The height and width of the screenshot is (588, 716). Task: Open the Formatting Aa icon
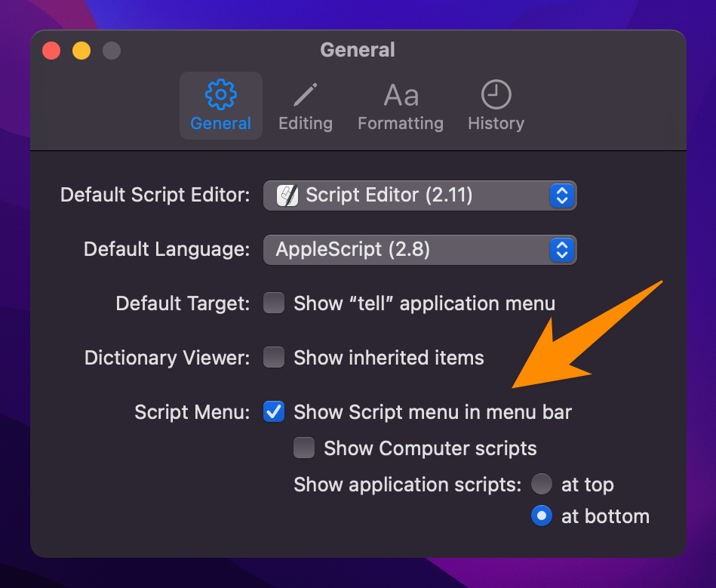click(x=401, y=96)
